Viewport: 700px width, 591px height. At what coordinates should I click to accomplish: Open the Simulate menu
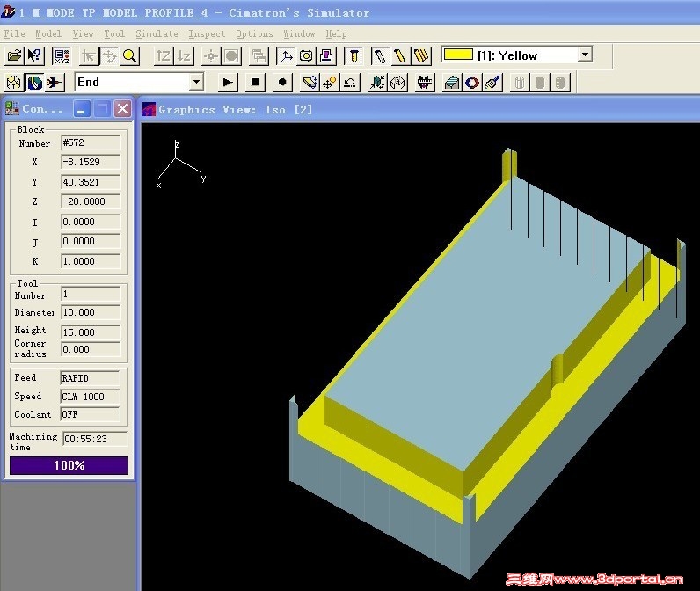coord(157,34)
